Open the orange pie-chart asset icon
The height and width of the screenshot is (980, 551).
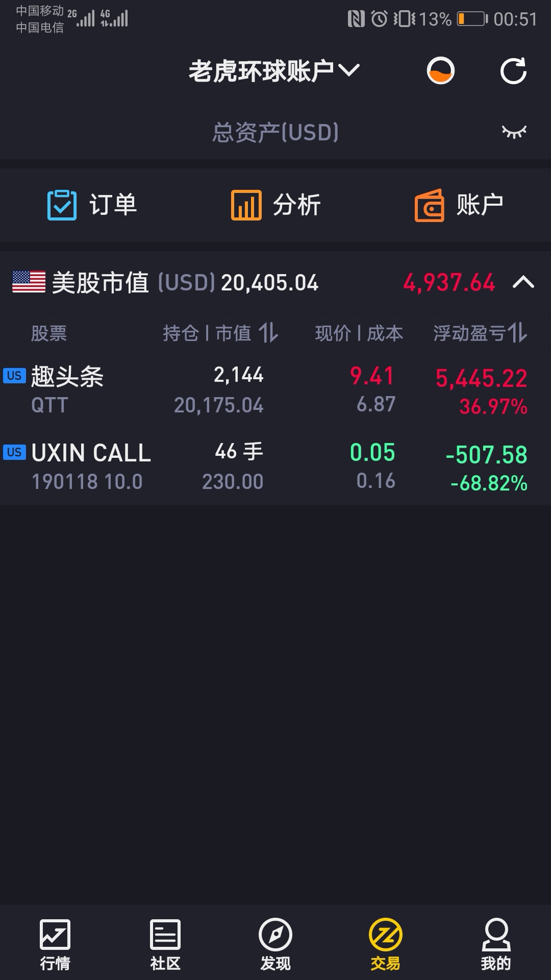pyautogui.click(x=441, y=71)
